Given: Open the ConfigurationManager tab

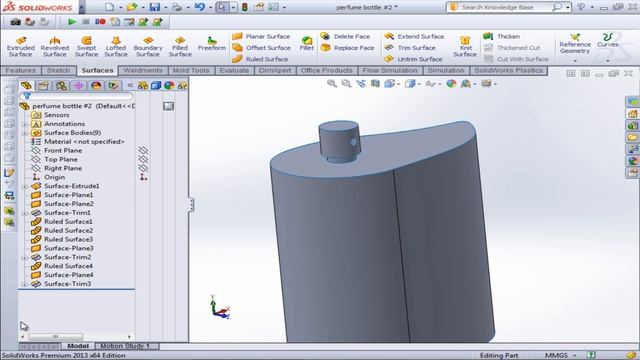Looking at the screenshot, I should tap(61, 85).
